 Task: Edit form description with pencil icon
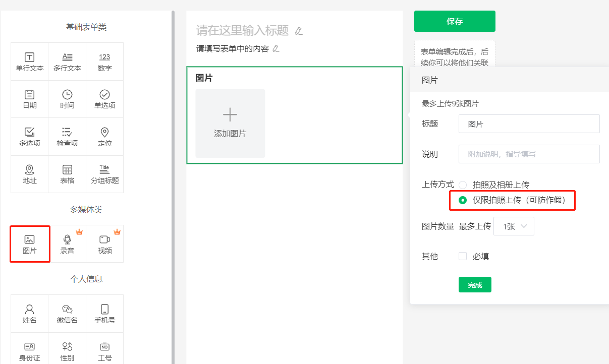click(x=275, y=49)
